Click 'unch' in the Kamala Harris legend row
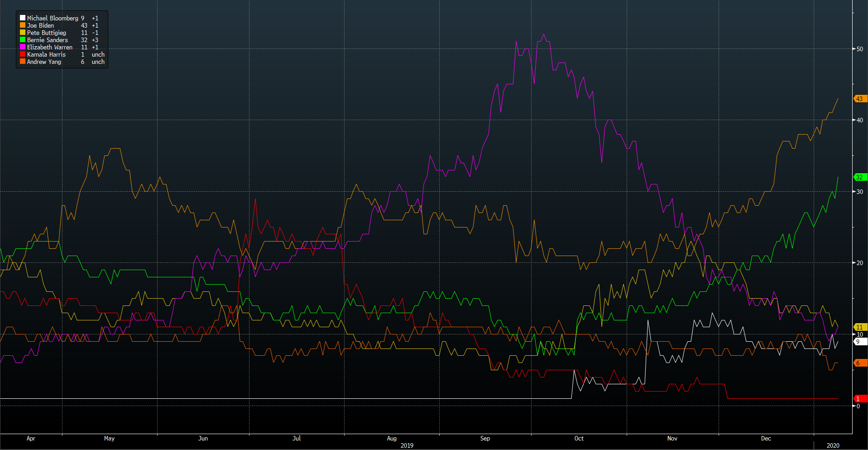Viewport: 868px width, 450px height. [x=98, y=54]
